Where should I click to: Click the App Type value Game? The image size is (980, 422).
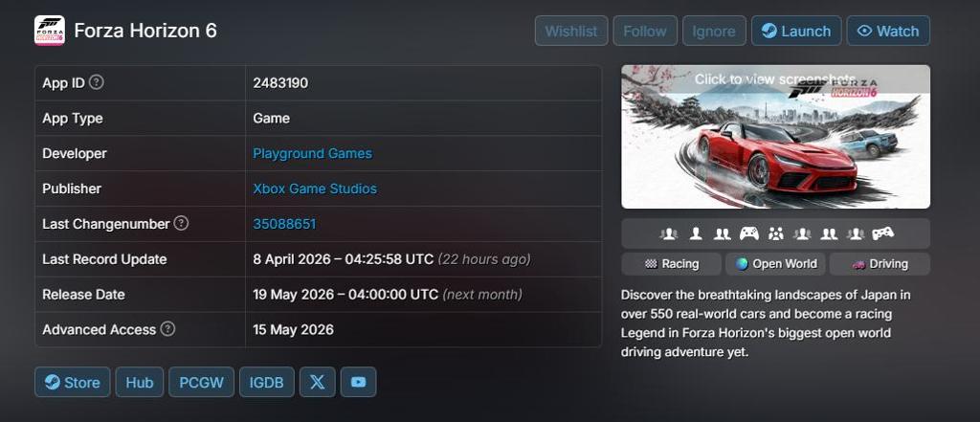coord(271,118)
